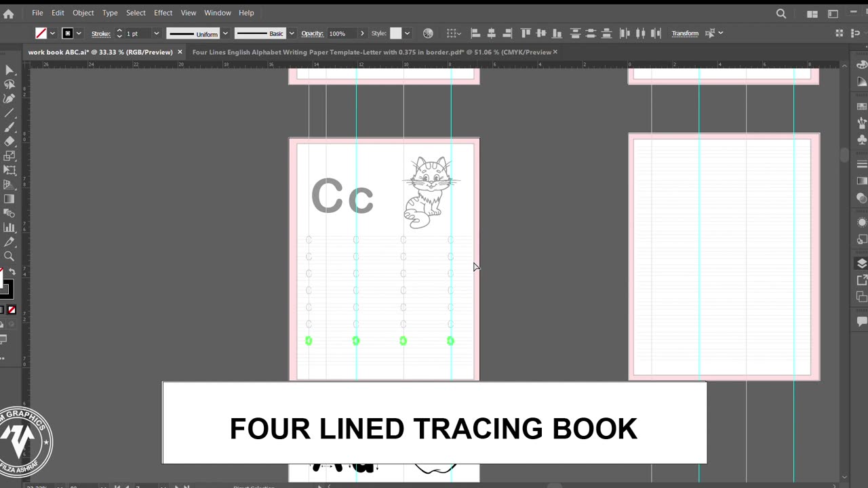Click the Opacity 100% input field
Image resolution: width=868 pixels, height=488 pixels.
(x=342, y=33)
